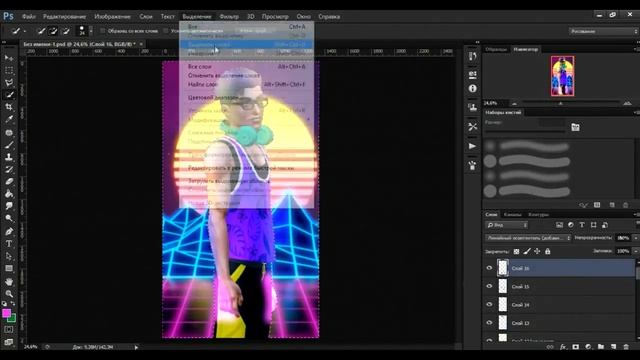The height and width of the screenshot is (360, 640).
Task: Open the Actions panel play icon in dock
Action: click(473, 146)
